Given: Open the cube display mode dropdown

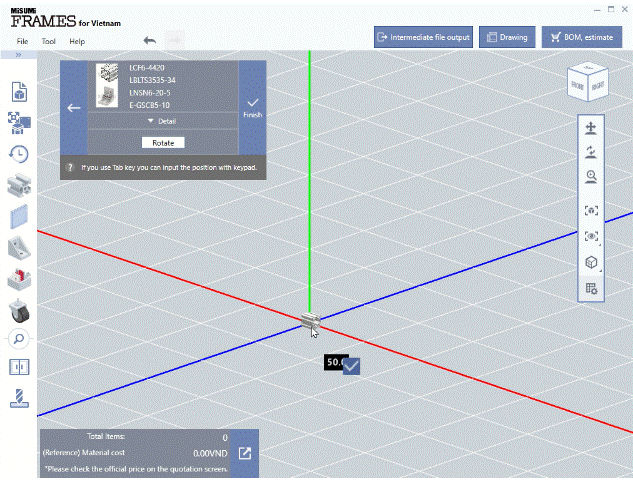Looking at the screenshot, I should 591,263.
